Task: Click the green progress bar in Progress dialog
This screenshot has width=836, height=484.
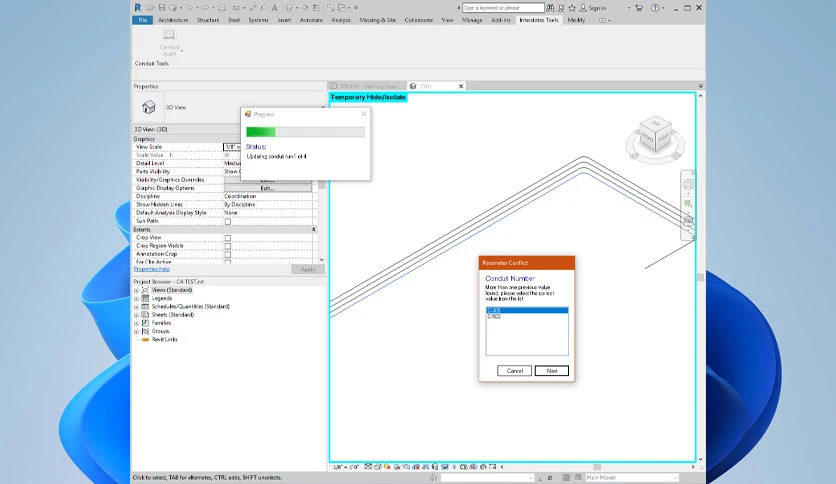Action: pyautogui.click(x=261, y=132)
